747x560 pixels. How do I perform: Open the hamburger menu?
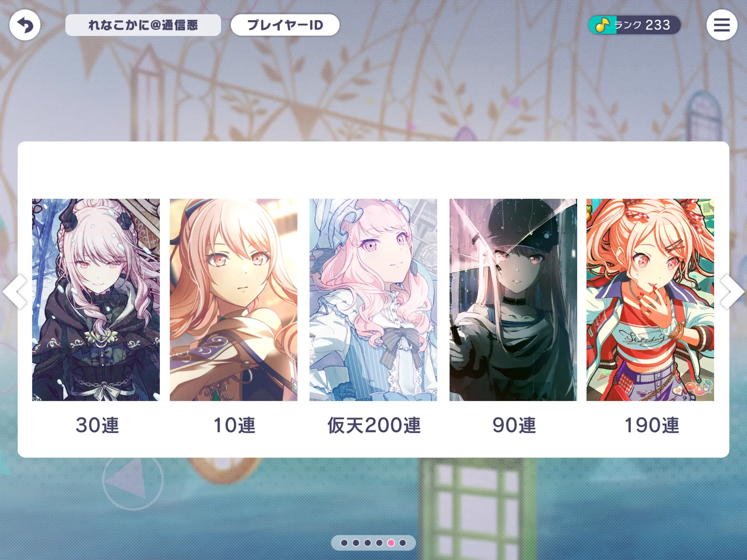coord(722,25)
